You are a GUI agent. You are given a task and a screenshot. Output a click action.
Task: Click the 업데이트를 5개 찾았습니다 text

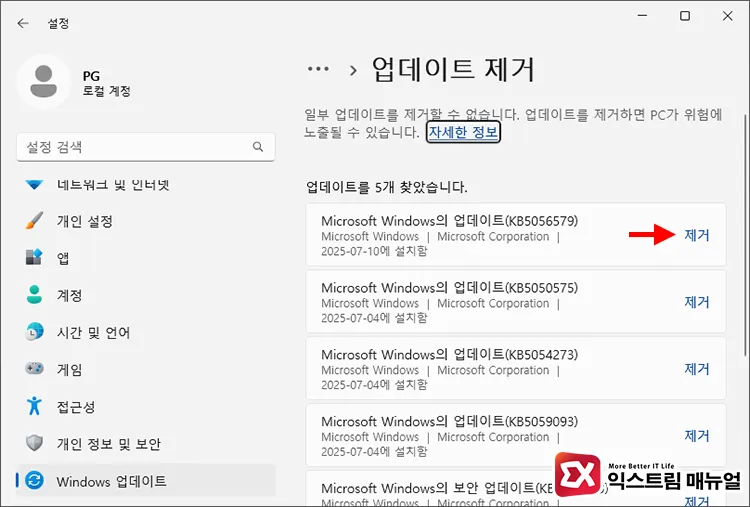tap(386, 187)
